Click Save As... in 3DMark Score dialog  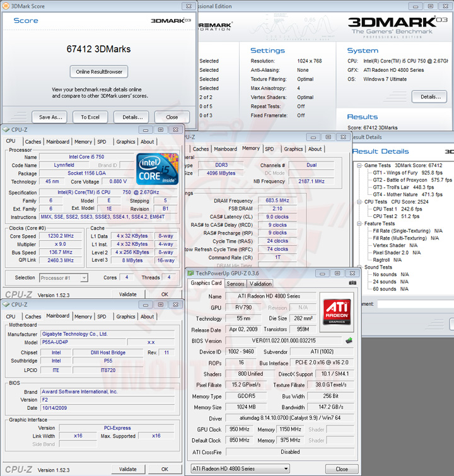click(50, 117)
